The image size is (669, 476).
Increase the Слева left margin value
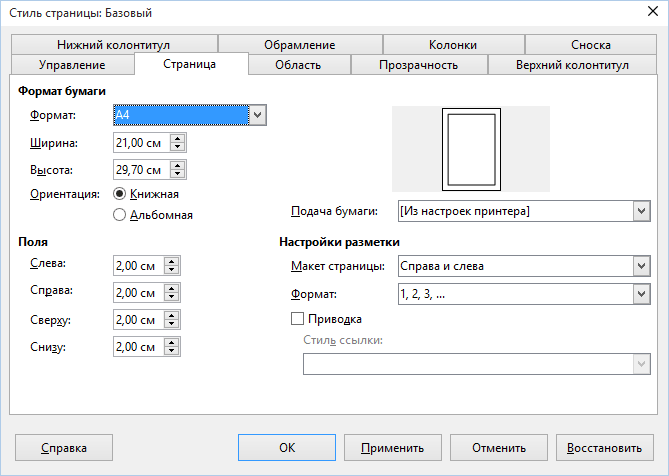[172, 261]
